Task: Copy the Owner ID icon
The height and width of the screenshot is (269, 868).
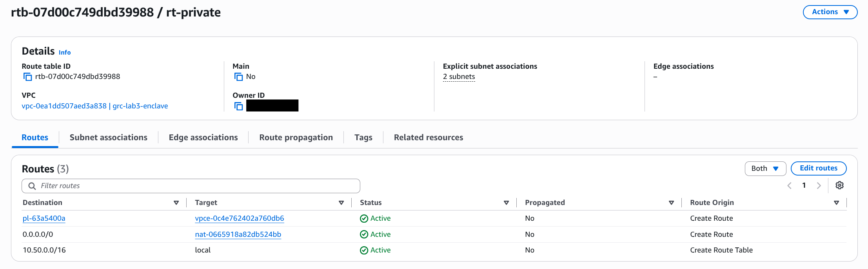Action: (x=238, y=106)
